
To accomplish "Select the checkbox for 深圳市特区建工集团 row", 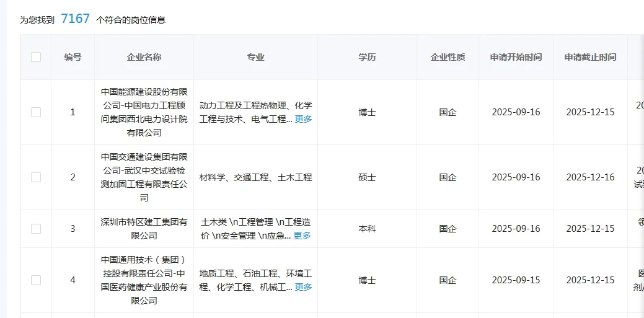I will [x=36, y=229].
